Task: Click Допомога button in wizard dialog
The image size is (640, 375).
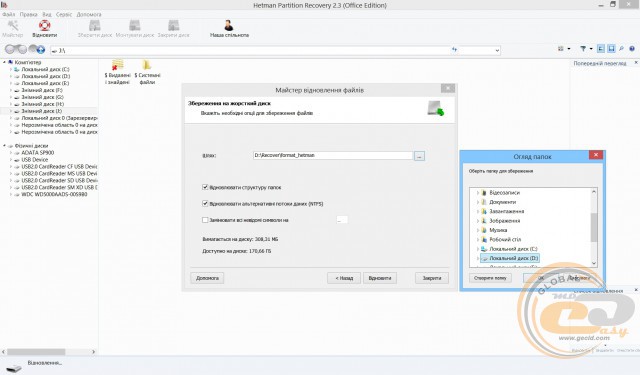Action: 207,278
